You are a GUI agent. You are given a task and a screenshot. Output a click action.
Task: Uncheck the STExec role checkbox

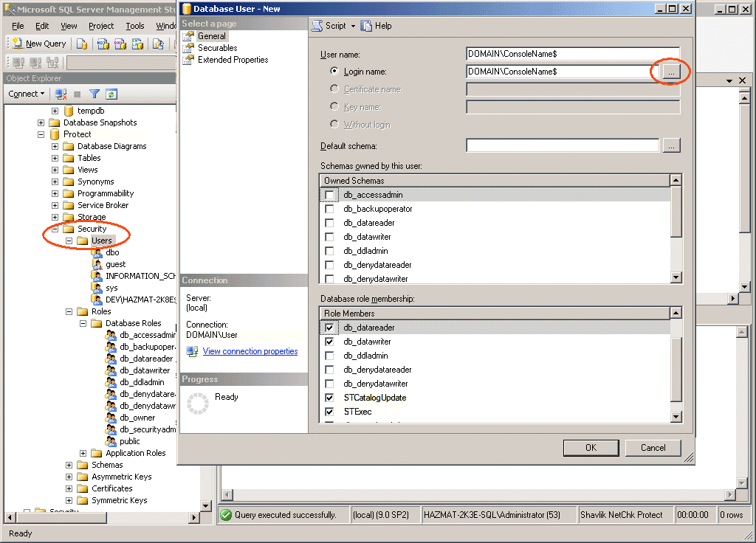pos(329,412)
